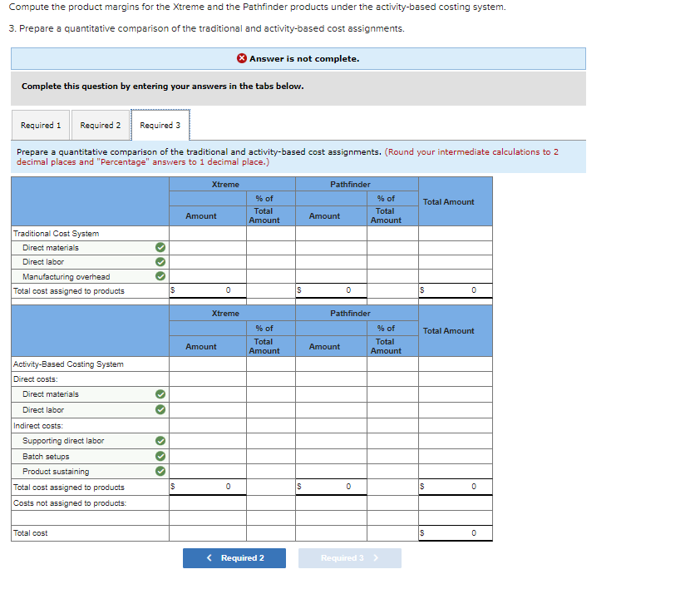Click 'Indirect costs:' row label
This screenshot has width=700, height=594.
pyautogui.click(x=38, y=426)
